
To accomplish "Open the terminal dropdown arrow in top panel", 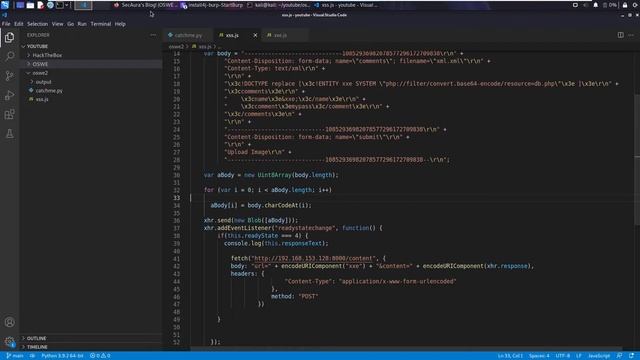I will click(x=67, y=5).
